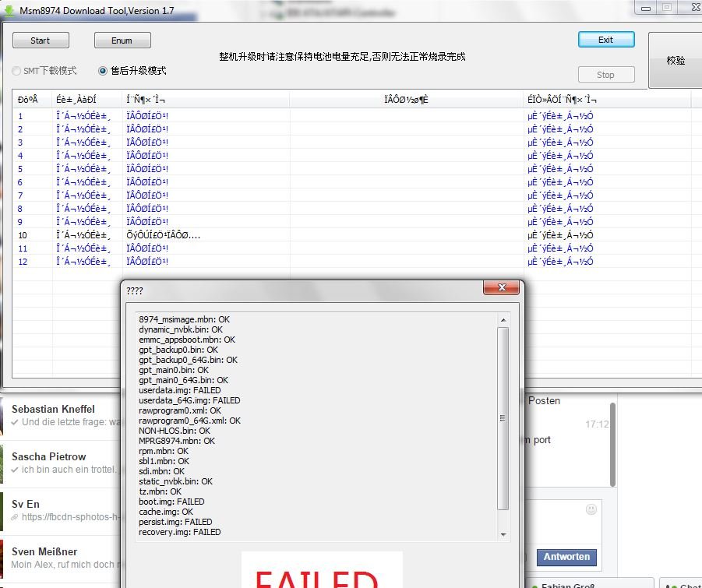
Task: Click log entry MPRG8974.mbn: OK
Action: [x=177, y=441]
